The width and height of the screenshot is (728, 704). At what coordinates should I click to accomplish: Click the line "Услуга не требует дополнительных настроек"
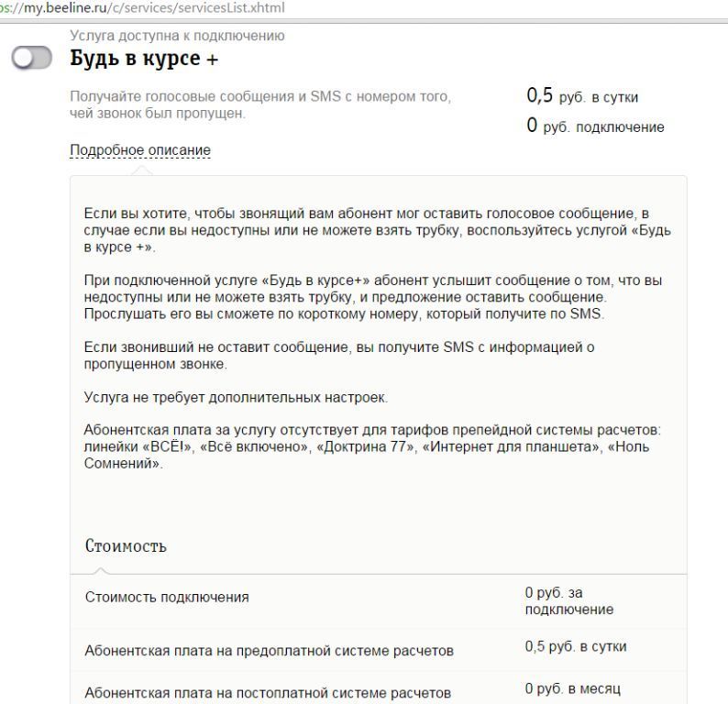(x=236, y=398)
